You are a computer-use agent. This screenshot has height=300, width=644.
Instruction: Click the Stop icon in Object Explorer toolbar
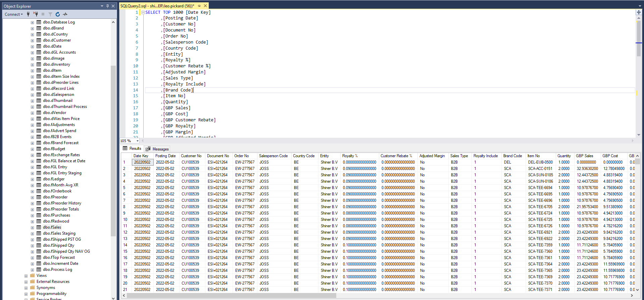point(43,14)
